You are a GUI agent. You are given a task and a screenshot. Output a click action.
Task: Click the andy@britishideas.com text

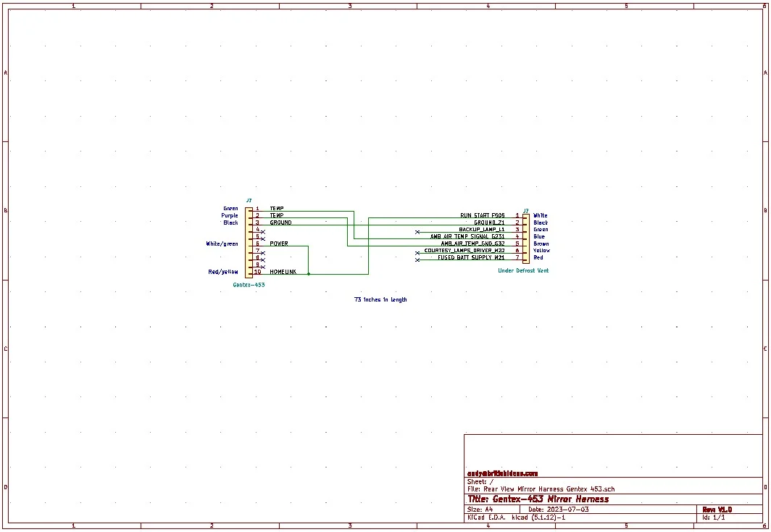(x=503, y=473)
